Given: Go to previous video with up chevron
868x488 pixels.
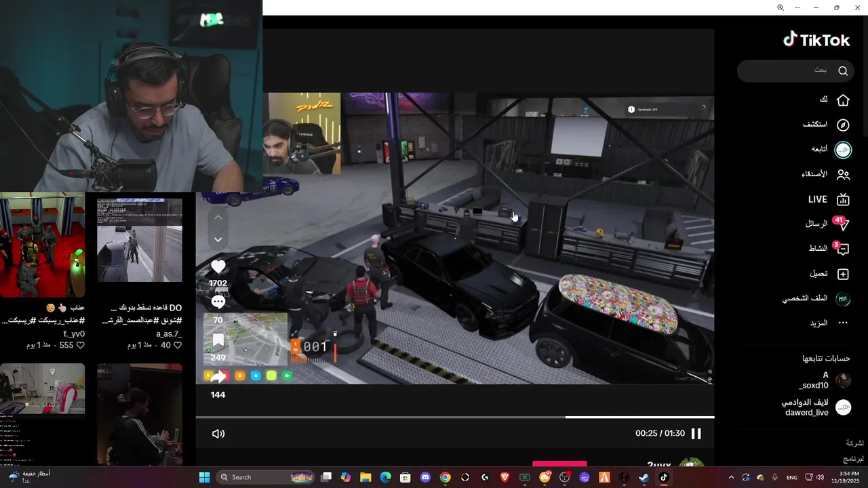Looking at the screenshot, I should pyautogui.click(x=218, y=218).
